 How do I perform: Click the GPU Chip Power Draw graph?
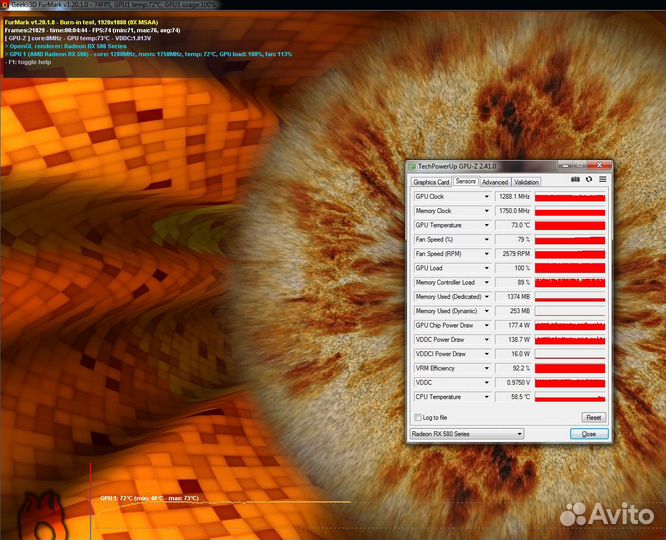pos(570,325)
